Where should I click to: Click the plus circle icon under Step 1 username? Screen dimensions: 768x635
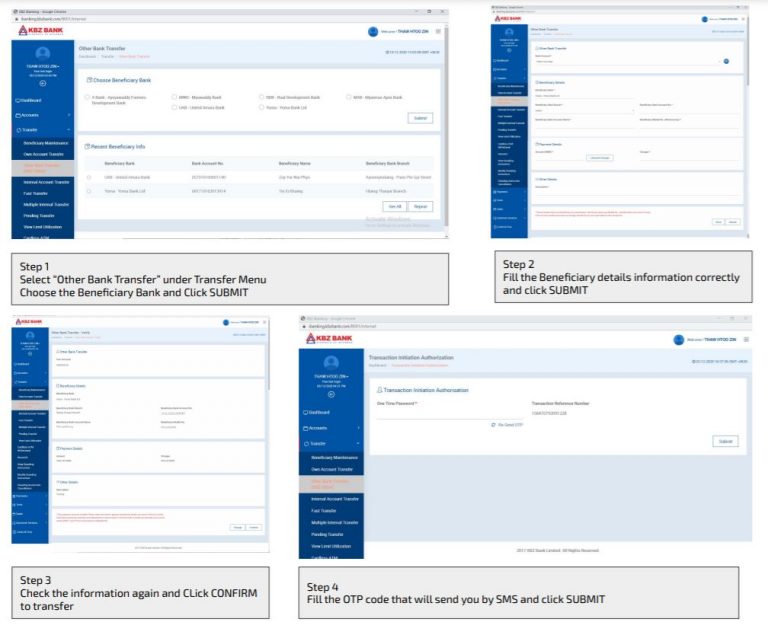[x=42, y=83]
